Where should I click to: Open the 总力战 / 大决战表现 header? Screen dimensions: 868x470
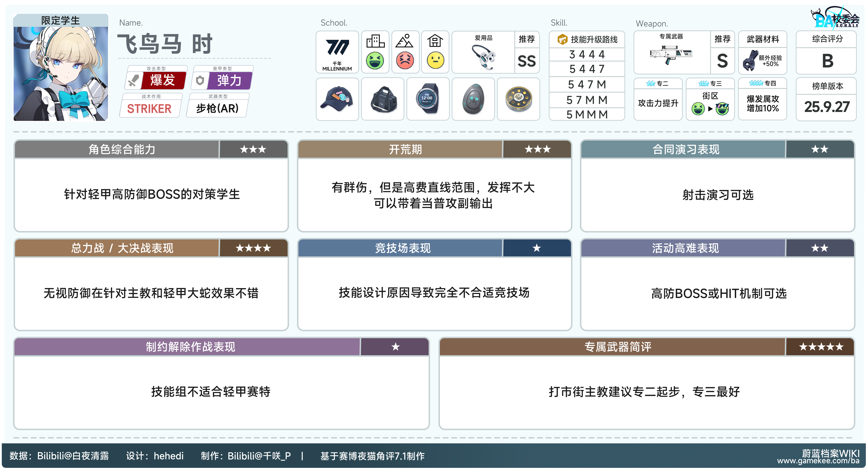point(122,248)
